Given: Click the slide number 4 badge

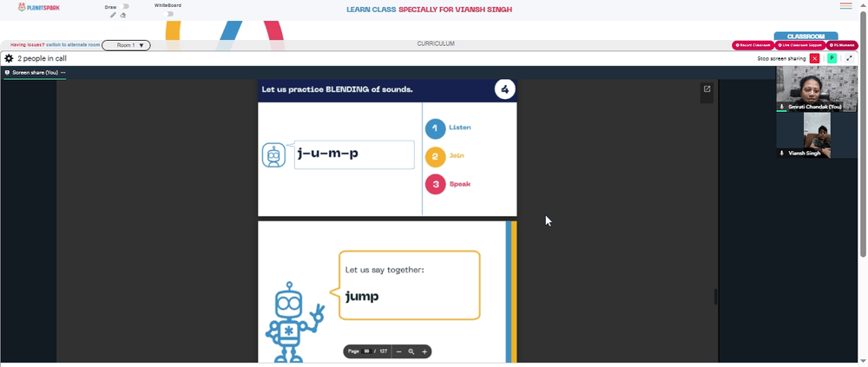Looking at the screenshot, I should 505,89.
